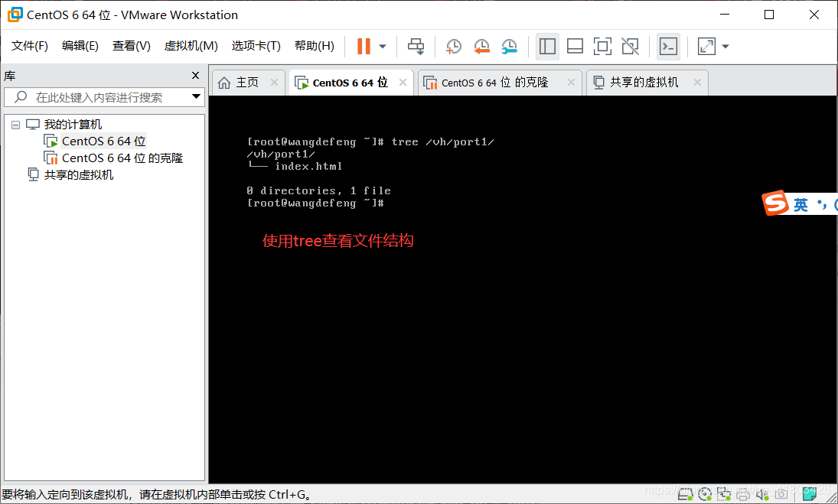Open the 虚拟机(M) menu
This screenshot has width=838, height=504.
point(189,45)
